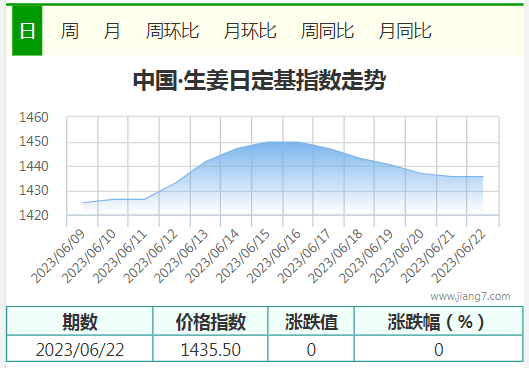Click the x-axis date 2023/06/20
This screenshot has width=529, height=368.
[x=397, y=256]
